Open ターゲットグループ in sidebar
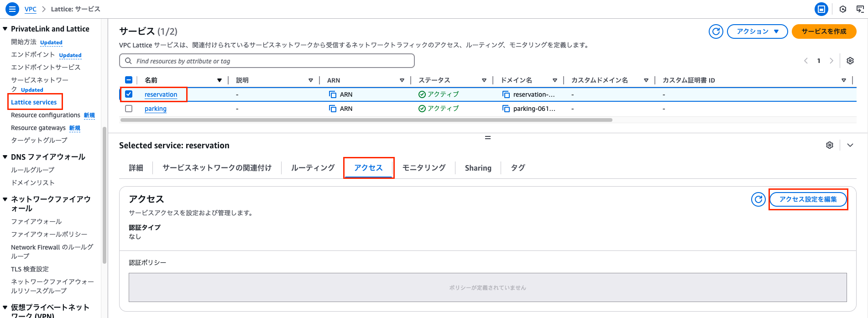The width and height of the screenshot is (868, 318). pos(39,141)
